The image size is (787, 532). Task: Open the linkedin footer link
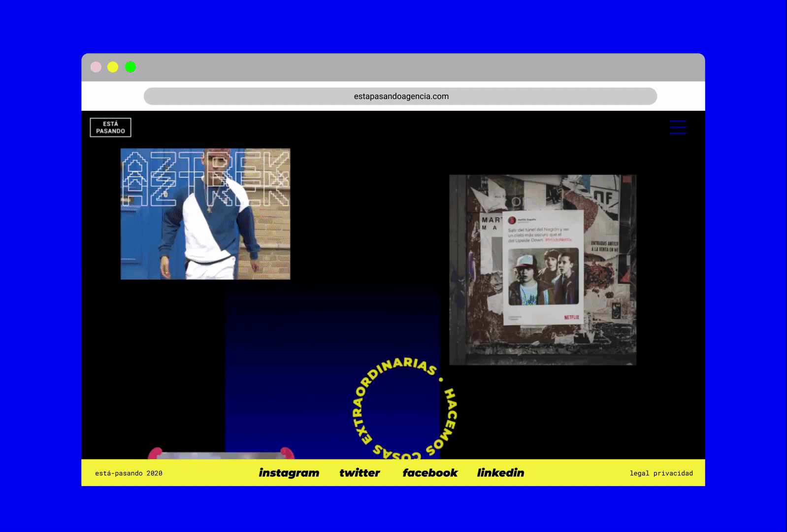tap(500, 473)
